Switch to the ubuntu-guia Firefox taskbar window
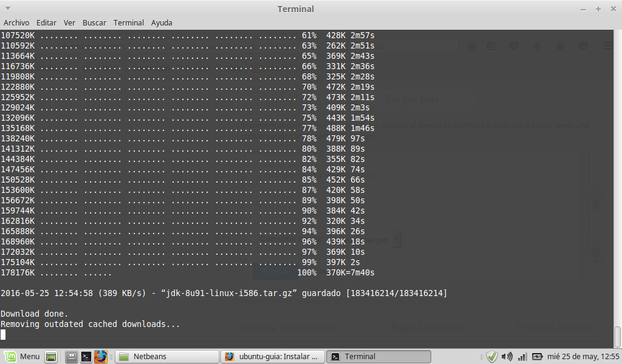This screenshot has height=364, width=622. point(272,356)
